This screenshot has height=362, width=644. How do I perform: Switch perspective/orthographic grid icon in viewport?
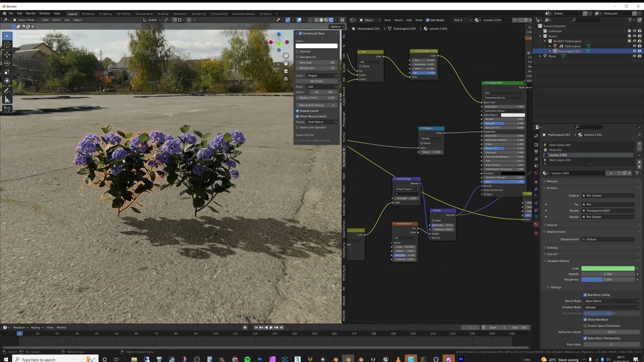[286, 79]
